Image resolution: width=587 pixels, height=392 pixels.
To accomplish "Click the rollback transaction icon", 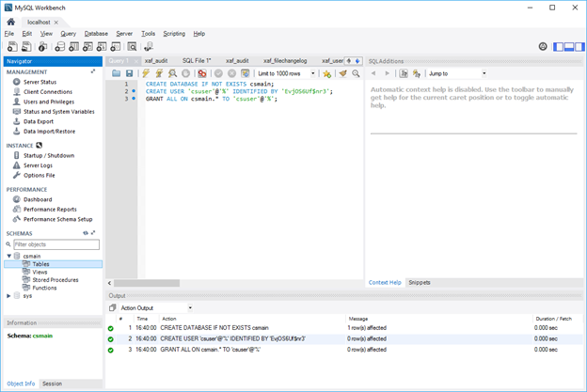I will coord(231,73).
